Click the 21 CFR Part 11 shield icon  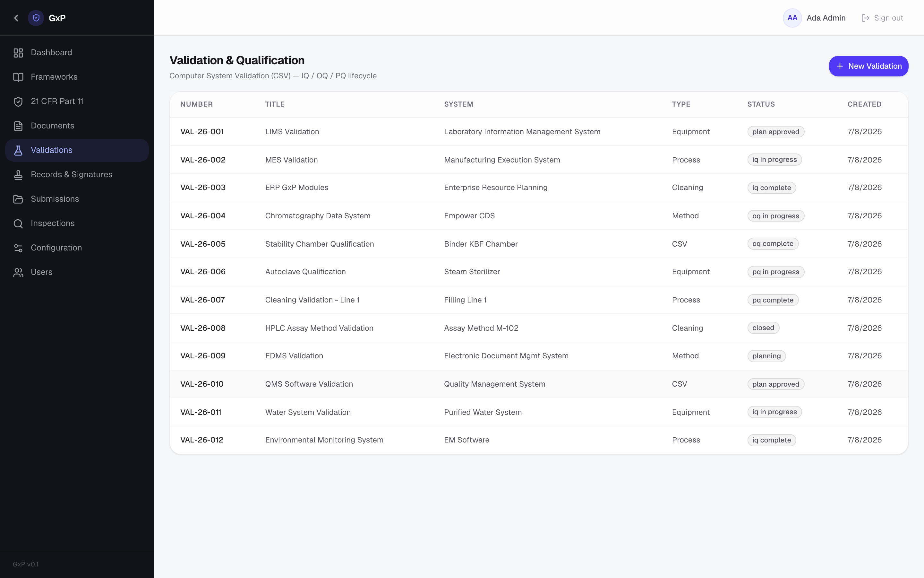tap(18, 102)
